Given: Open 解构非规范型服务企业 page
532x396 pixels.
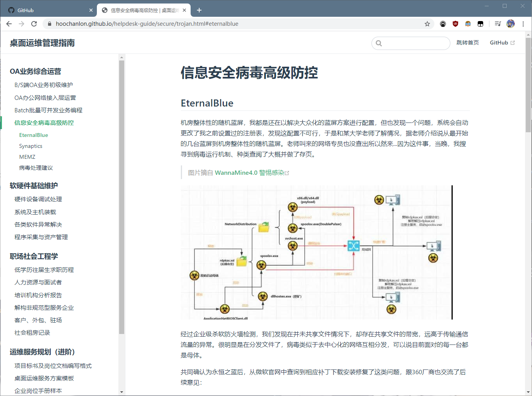Looking at the screenshot, I should 44,307.
